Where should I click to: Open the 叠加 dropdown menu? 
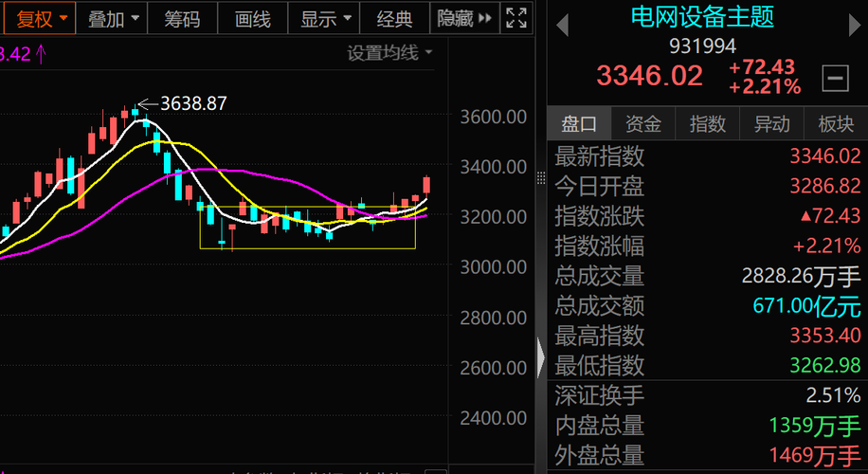[x=113, y=19]
